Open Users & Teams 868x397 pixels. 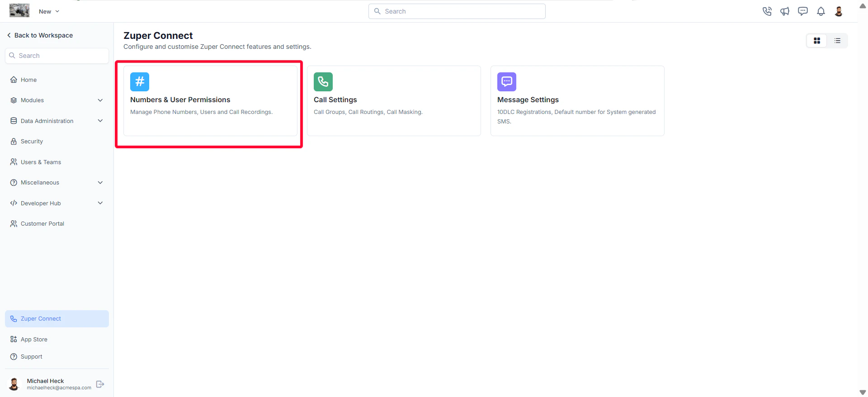(57, 162)
